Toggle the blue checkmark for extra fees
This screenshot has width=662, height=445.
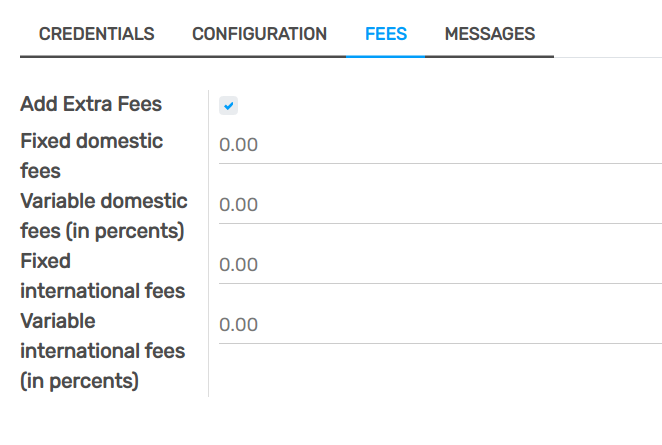[229, 105]
